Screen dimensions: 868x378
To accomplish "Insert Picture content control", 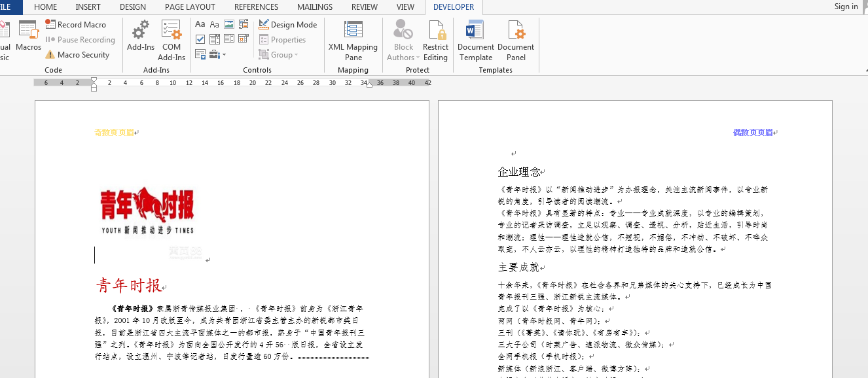I will 229,24.
